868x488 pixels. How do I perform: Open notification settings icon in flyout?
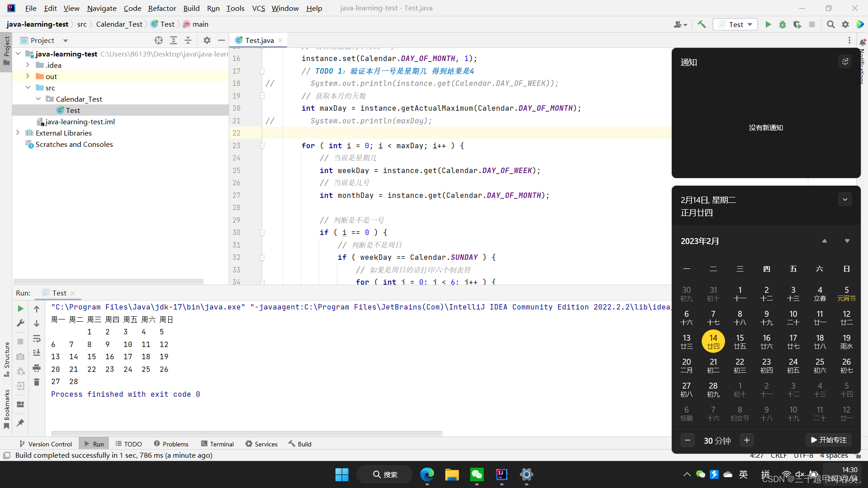coord(845,62)
